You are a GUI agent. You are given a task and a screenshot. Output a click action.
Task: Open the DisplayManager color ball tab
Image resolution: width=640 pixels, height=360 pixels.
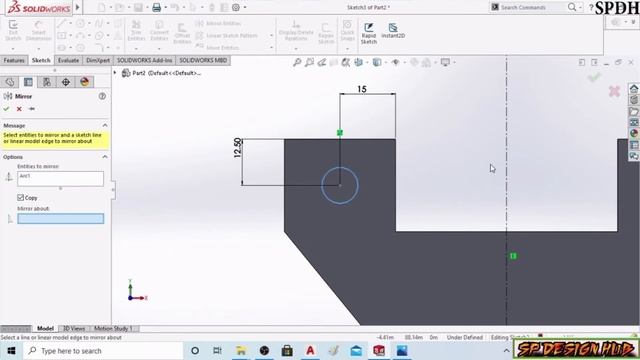(84, 82)
